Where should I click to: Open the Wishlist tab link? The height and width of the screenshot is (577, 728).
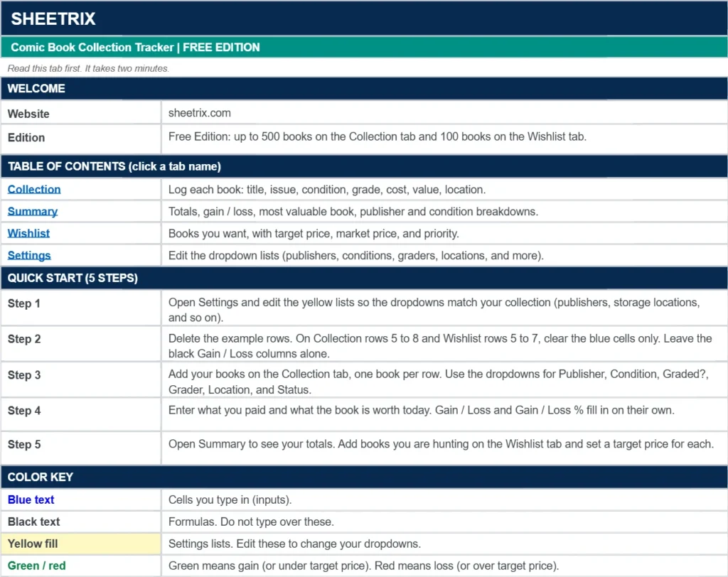point(28,234)
